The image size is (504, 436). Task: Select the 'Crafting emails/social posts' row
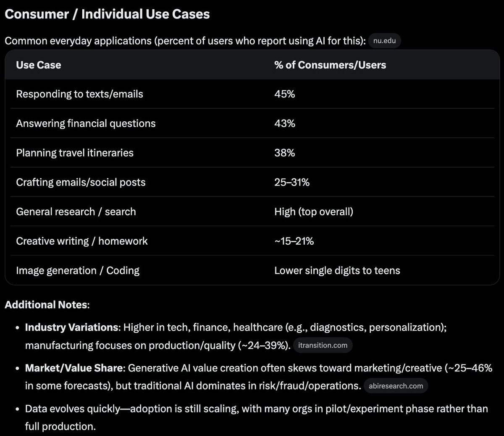[252, 182]
